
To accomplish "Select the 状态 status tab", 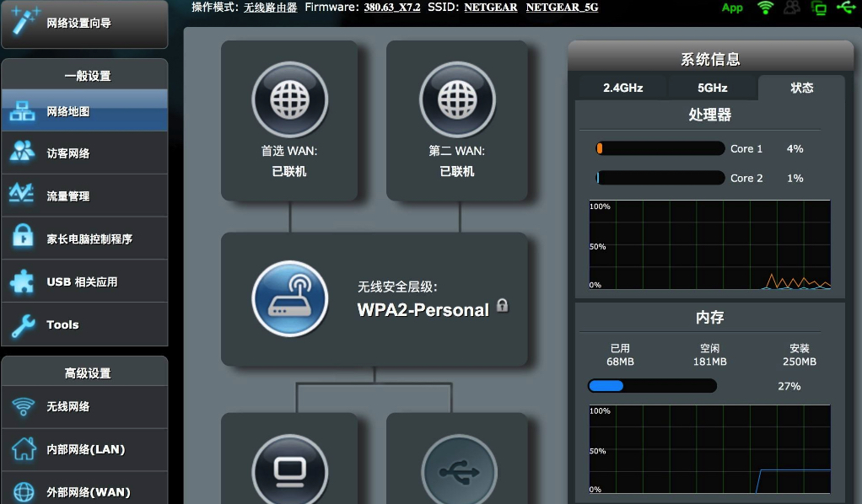I will click(x=801, y=88).
